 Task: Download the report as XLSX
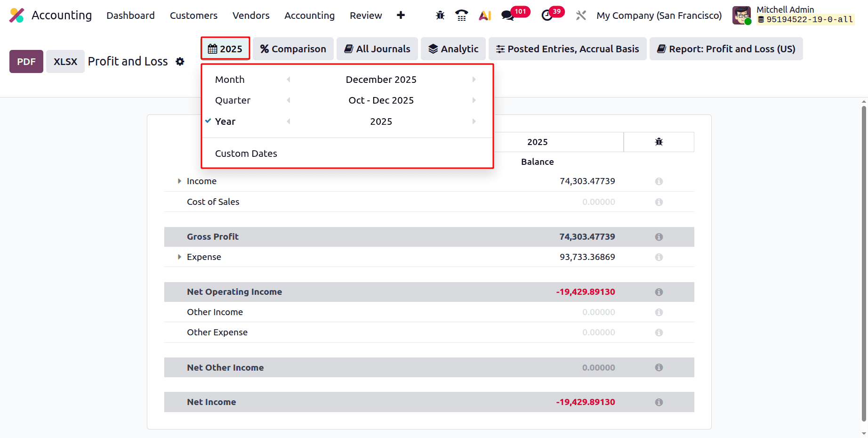point(65,61)
